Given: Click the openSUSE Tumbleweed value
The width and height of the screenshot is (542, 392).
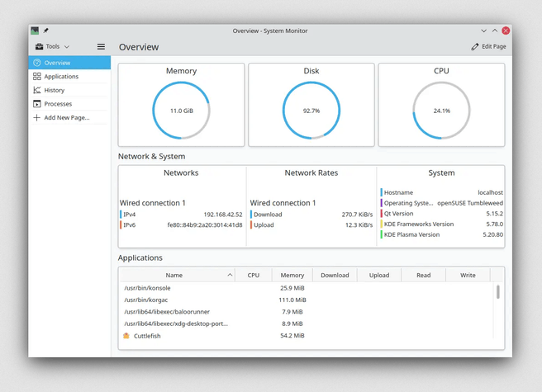Looking at the screenshot, I should click(470, 203).
